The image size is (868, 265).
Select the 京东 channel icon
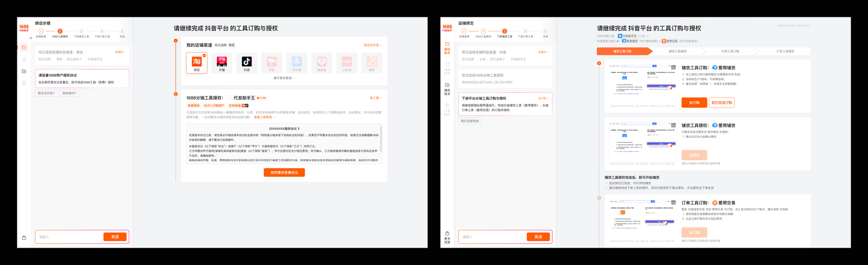pyautogui.click(x=271, y=63)
